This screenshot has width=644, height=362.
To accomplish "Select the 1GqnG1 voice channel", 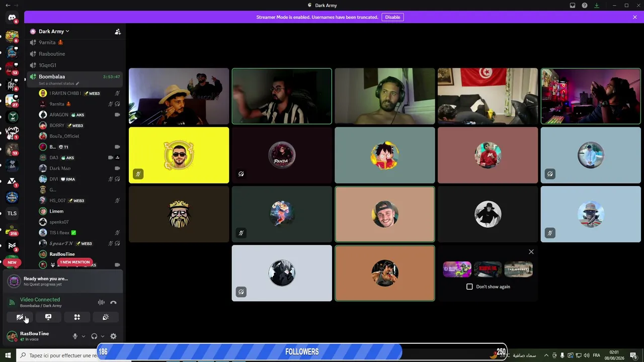I will click(75, 65).
